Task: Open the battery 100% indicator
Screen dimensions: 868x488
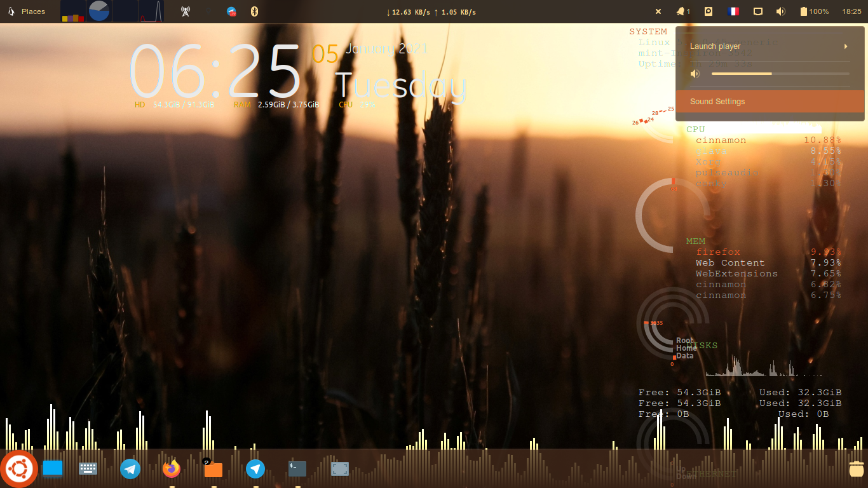Action: coord(814,11)
